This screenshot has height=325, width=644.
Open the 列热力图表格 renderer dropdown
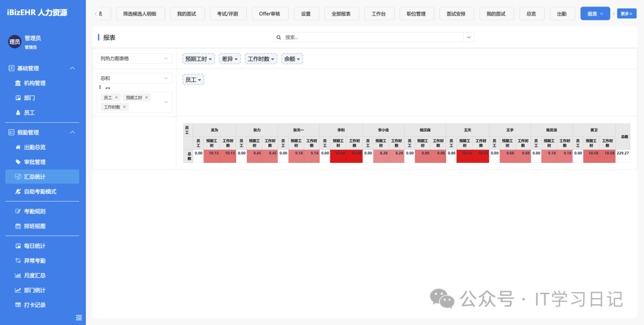(x=134, y=58)
